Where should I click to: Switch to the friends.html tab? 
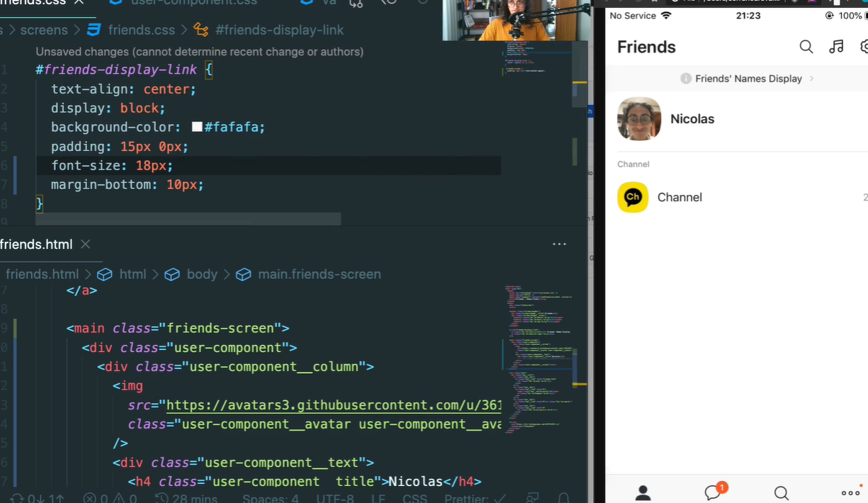tap(36, 244)
